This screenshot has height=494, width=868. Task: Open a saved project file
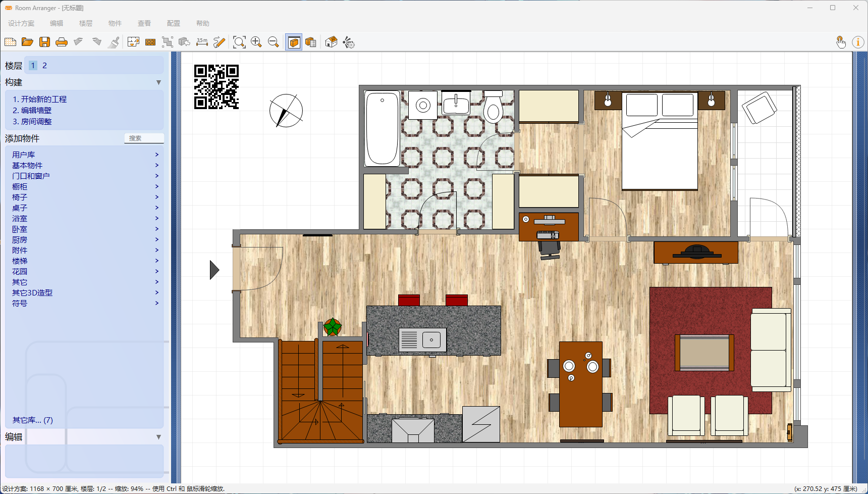27,42
